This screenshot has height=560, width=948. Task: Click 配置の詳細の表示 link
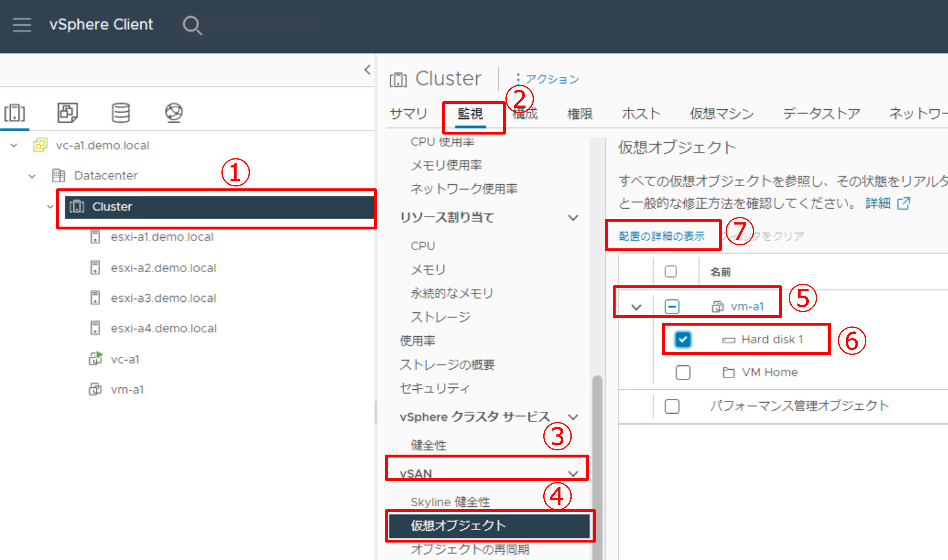661,236
